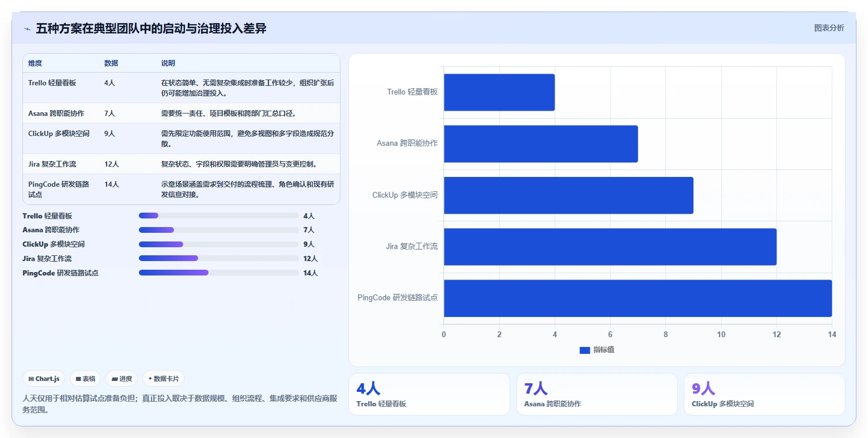The width and height of the screenshot is (868, 438).
Task: Click the PingCode 研发链路试点 progress bar
Action: coord(219,273)
